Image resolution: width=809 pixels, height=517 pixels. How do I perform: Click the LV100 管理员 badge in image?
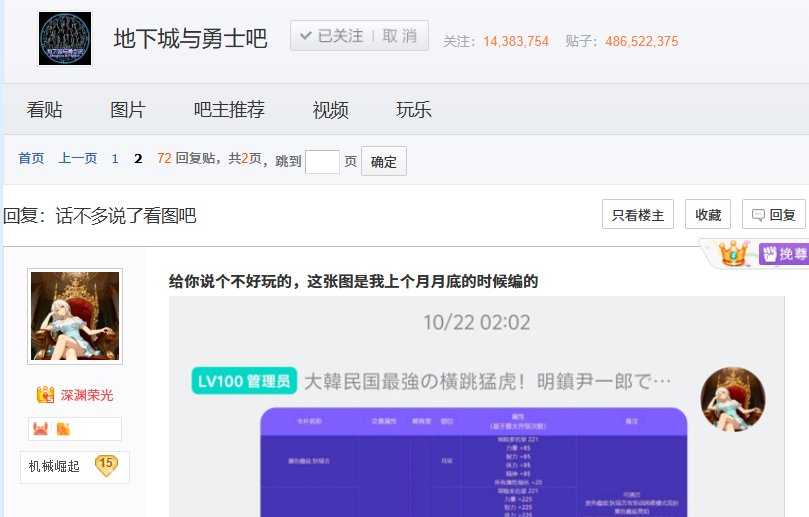[244, 381]
